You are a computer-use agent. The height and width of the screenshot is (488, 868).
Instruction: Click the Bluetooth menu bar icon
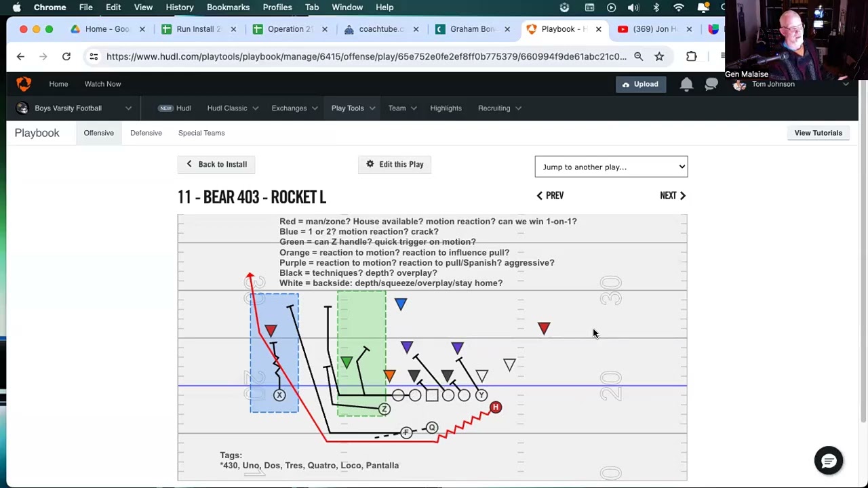point(656,7)
